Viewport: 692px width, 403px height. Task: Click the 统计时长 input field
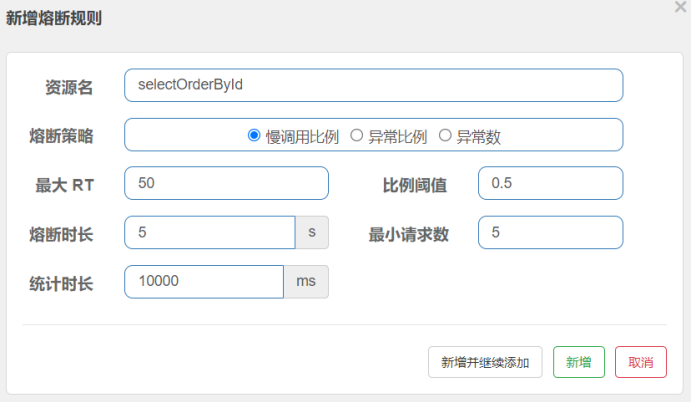[204, 282]
